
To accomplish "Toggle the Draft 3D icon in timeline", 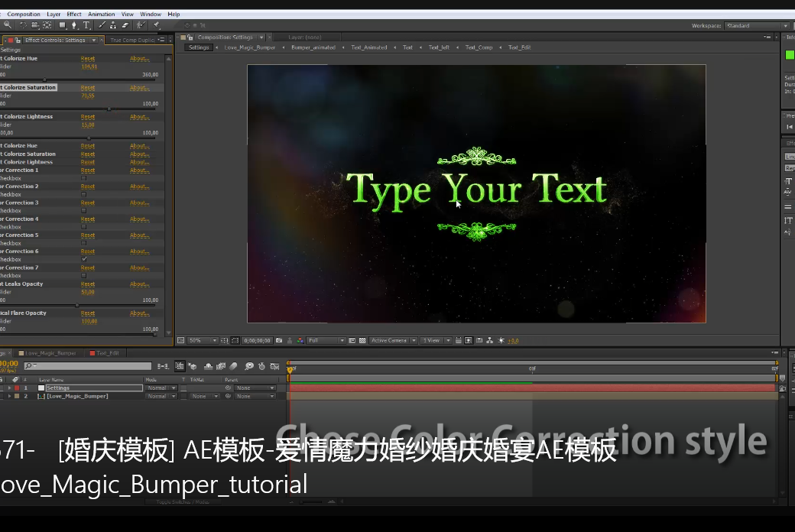I will point(193,366).
